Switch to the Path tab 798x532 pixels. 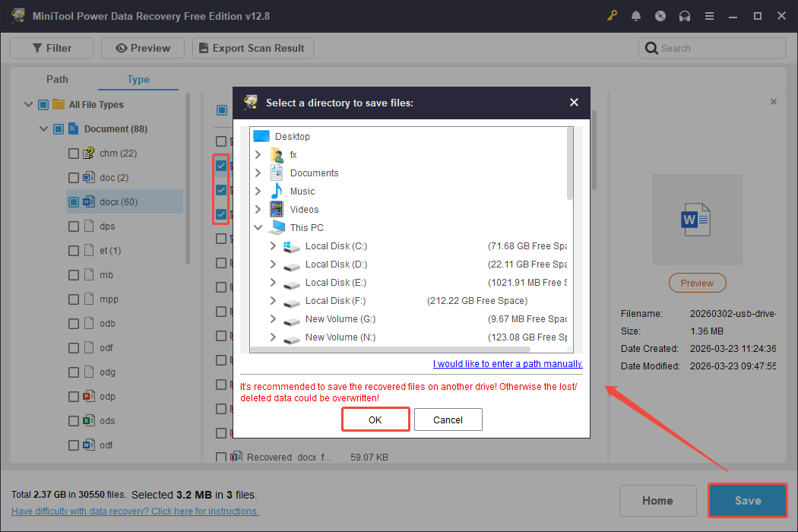pyautogui.click(x=56, y=79)
